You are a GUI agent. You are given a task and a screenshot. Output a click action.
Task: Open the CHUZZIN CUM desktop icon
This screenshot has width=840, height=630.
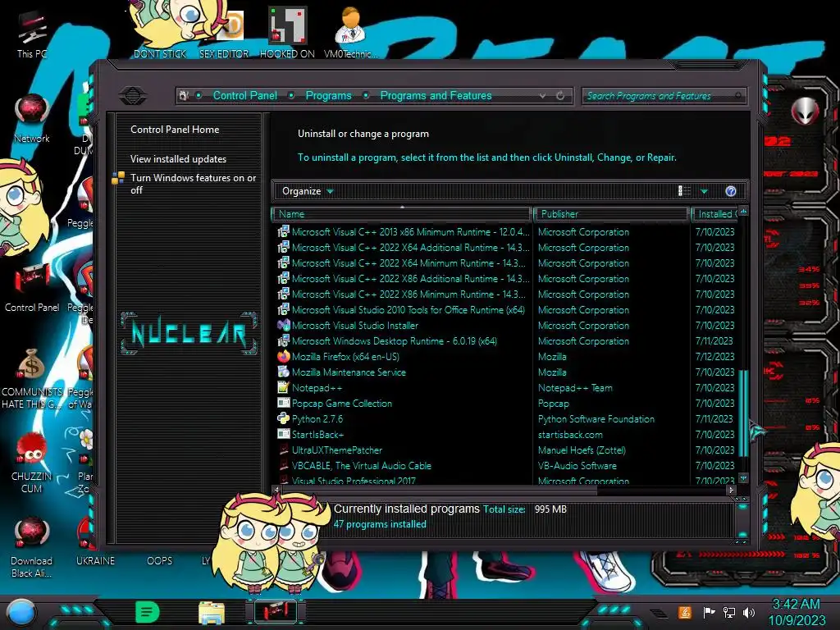click(32, 463)
